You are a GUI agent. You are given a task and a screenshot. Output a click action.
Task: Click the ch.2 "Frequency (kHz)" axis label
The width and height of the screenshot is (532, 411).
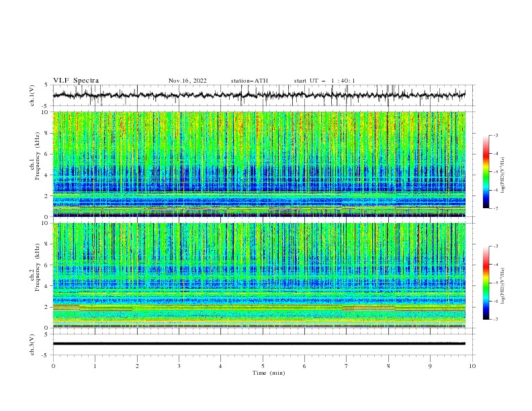tap(37, 267)
